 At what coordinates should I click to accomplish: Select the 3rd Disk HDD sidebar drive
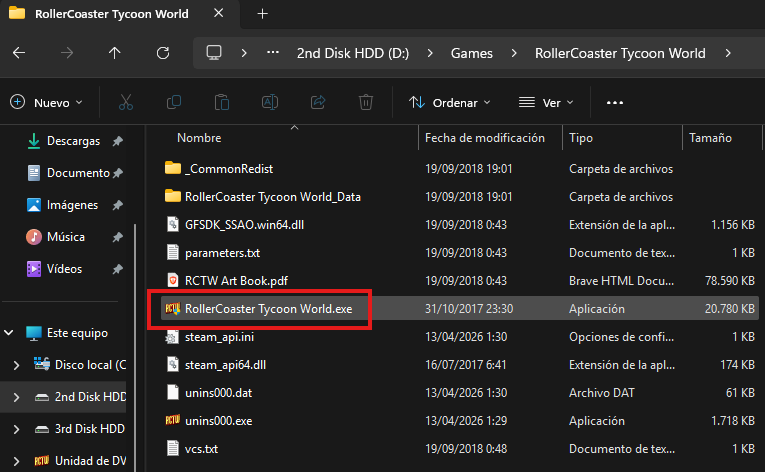coord(81,429)
